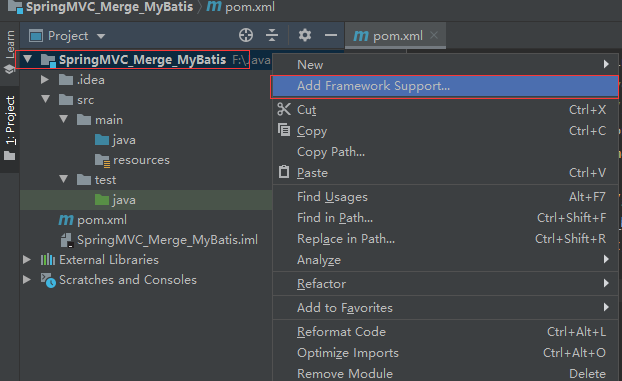
Task: Click the resources folder icon
Action: 102,160
